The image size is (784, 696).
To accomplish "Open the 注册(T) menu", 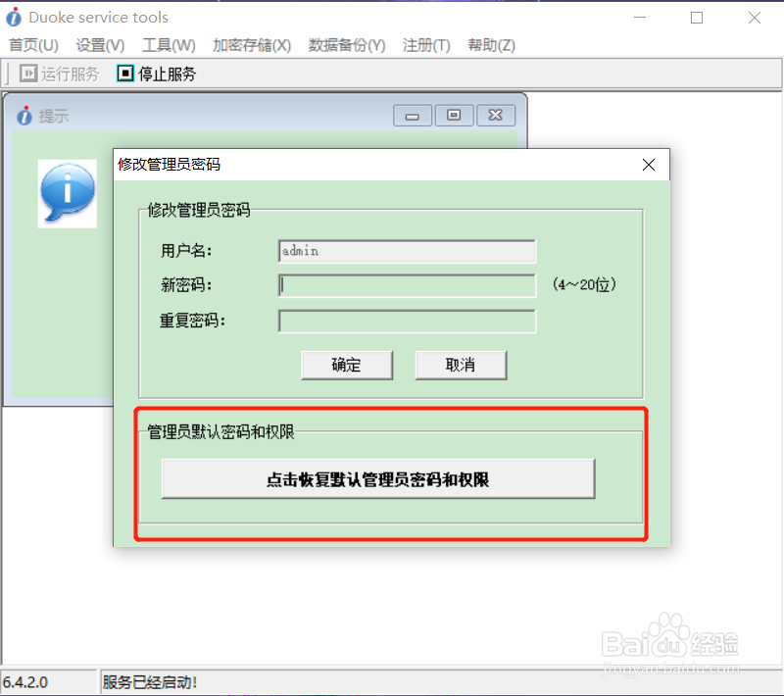I will click(x=426, y=45).
